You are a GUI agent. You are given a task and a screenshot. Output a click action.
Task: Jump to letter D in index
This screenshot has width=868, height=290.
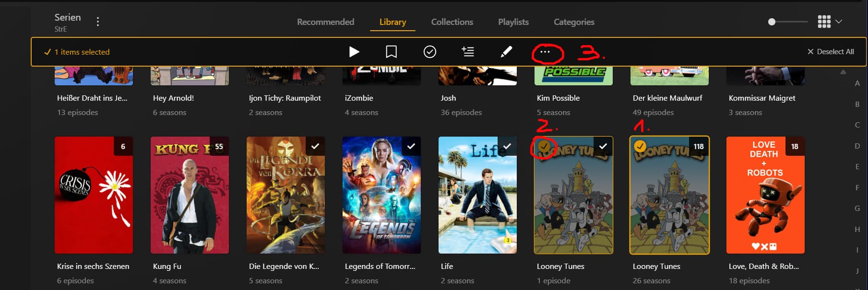[x=857, y=146]
